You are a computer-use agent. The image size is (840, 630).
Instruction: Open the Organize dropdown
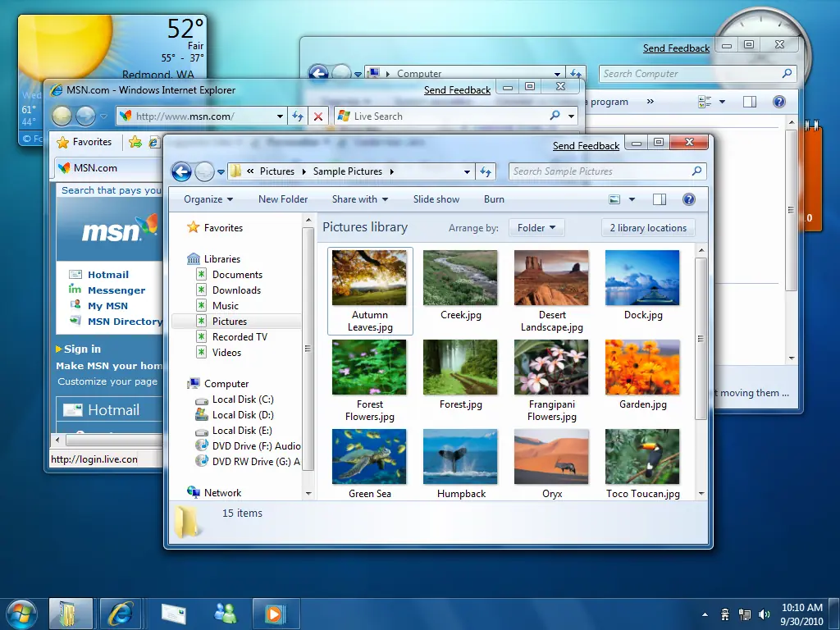tap(207, 199)
